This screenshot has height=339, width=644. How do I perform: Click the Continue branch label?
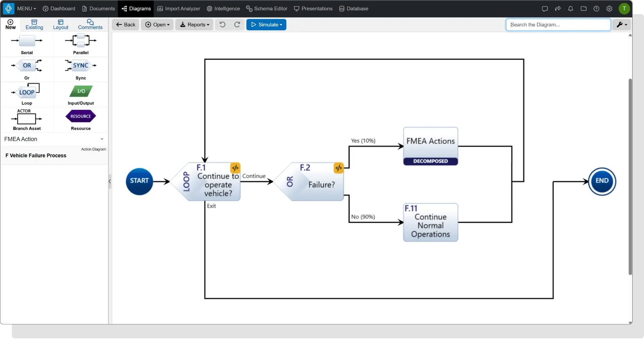click(x=254, y=176)
